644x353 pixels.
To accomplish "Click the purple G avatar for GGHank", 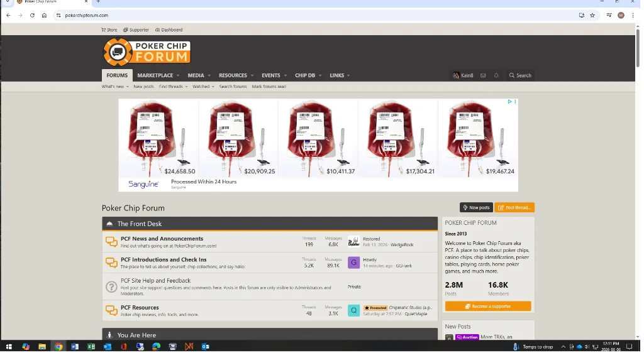I will [353, 263].
